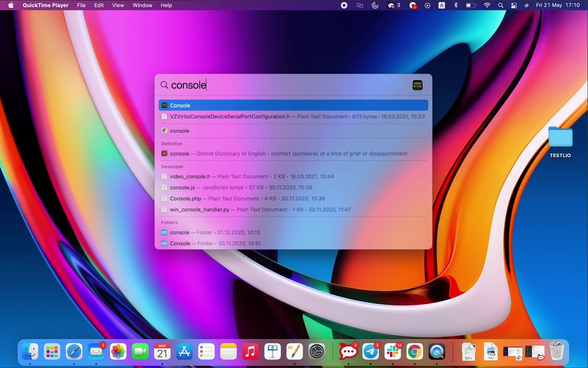The width and height of the screenshot is (588, 368).
Task: Select the TESTLIO folder on the desktop
Action: click(x=560, y=142)
